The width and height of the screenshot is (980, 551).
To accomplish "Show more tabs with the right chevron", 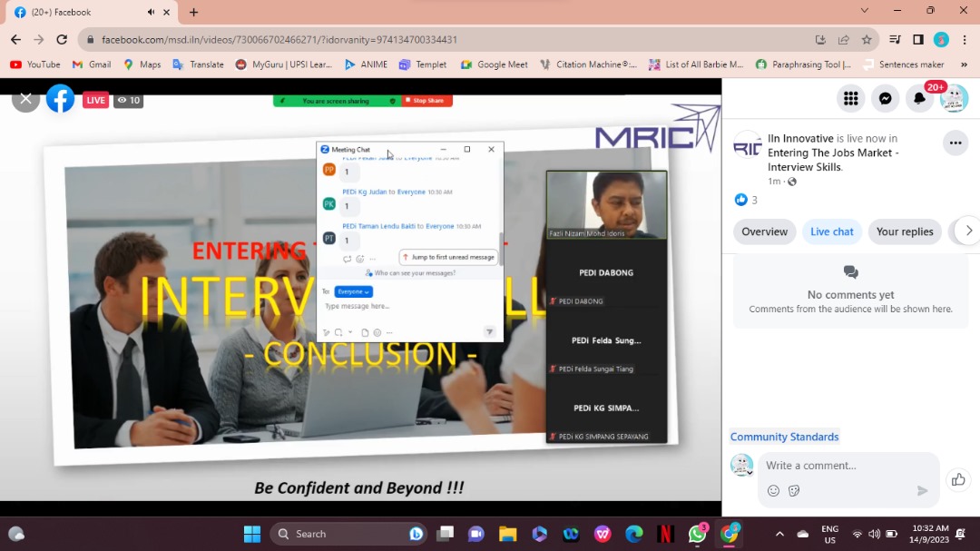I will pos(968,231).
